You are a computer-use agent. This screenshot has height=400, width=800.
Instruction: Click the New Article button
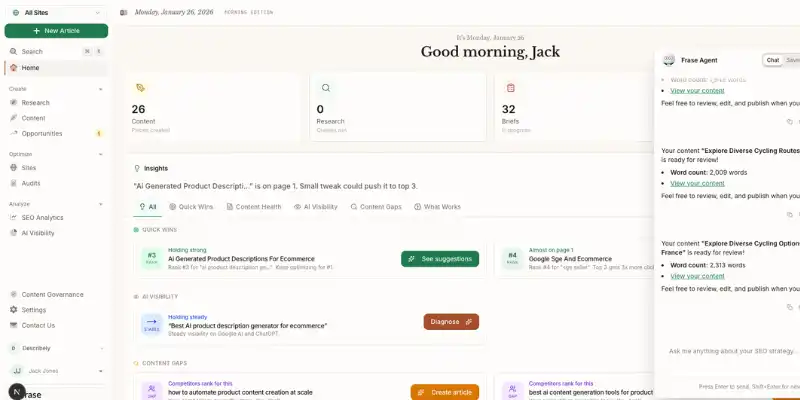56,31
